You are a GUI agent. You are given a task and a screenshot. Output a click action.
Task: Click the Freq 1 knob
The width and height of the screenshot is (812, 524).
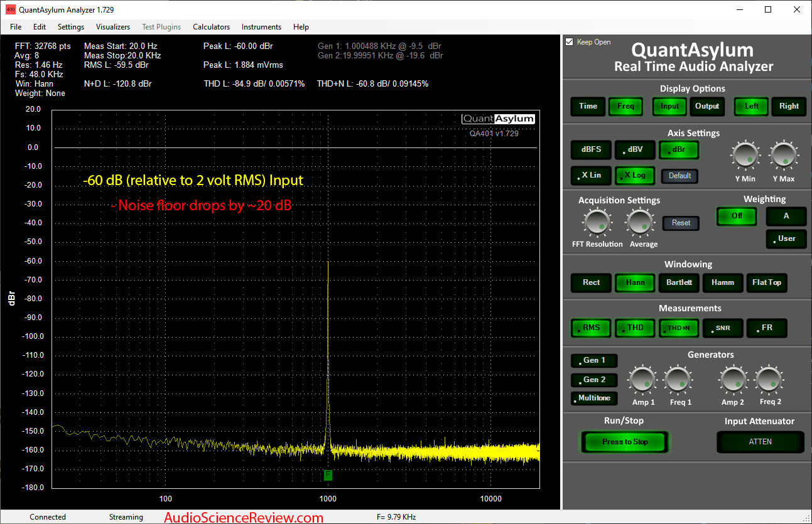pos(678,379)
